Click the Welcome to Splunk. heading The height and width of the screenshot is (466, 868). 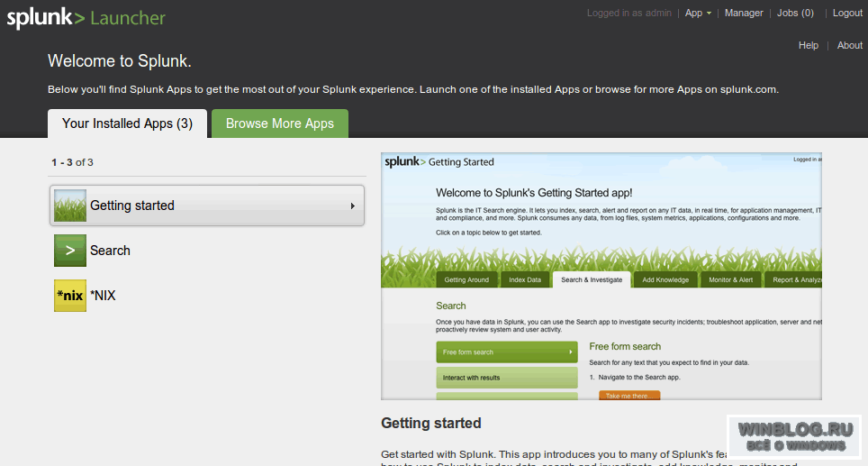120,61
